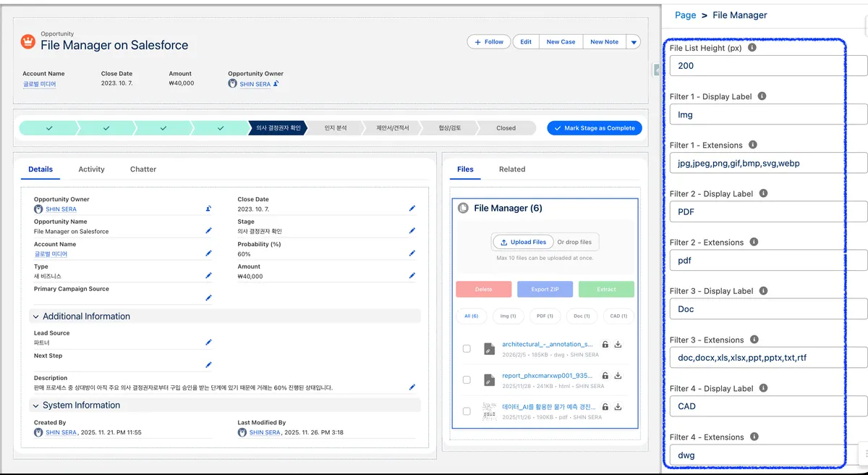Switch to the Chatter tab
This screenshot has width=868, height=475.
click(x=143, y=169)
